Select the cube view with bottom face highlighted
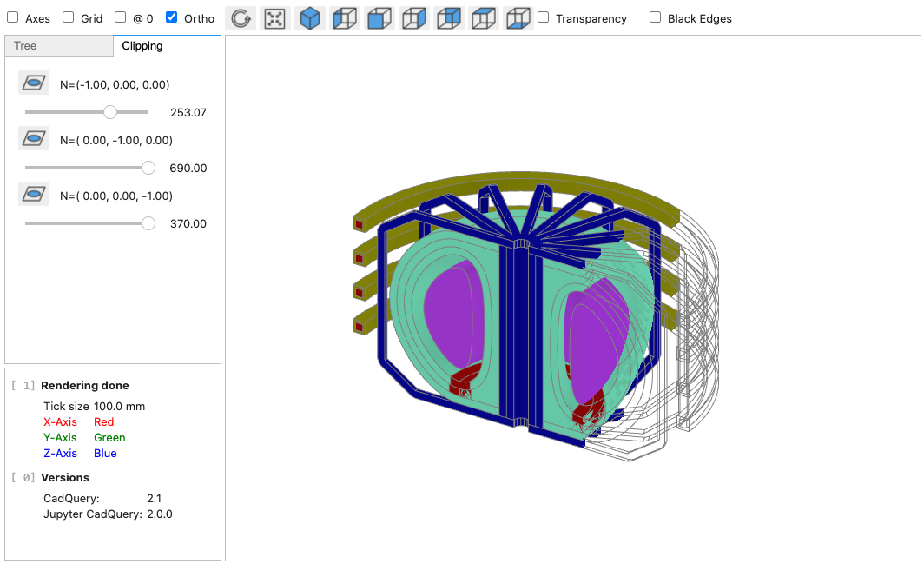Image resolution: width=924 pixels, height=564 pixels. (x=518, y=18)
